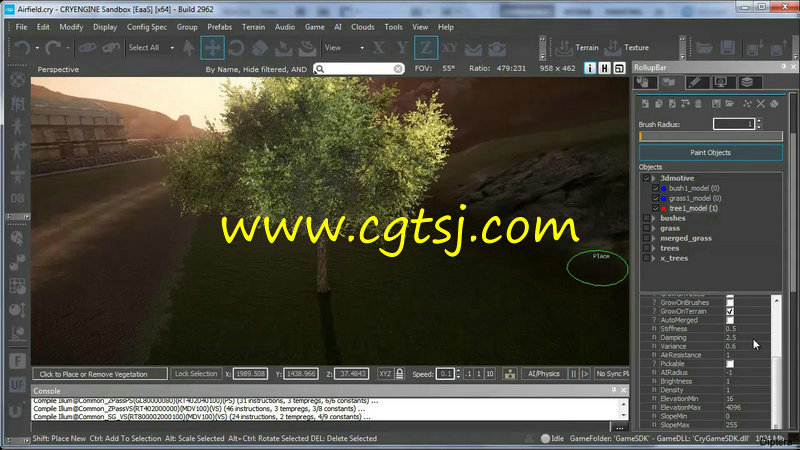Click the vegetation trash delete icon
The width and height of the screenshot is (800, 450).
tap(698, 104)
